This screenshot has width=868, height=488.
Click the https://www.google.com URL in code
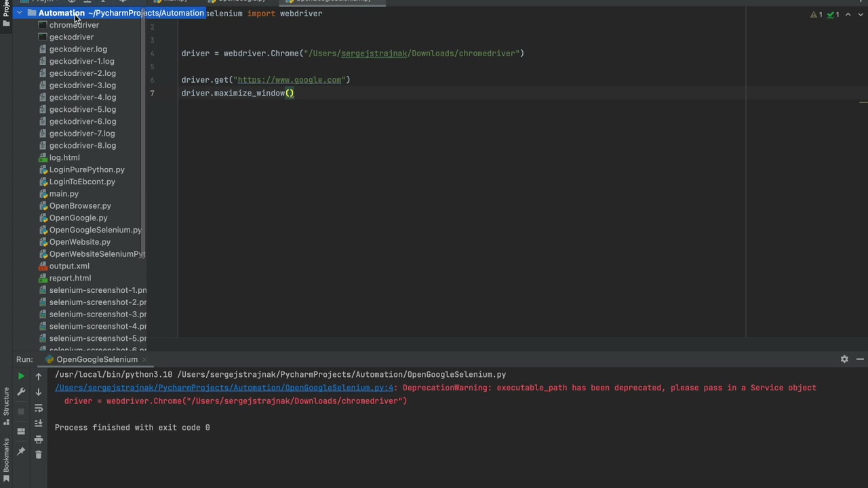[x=290, y=80]
